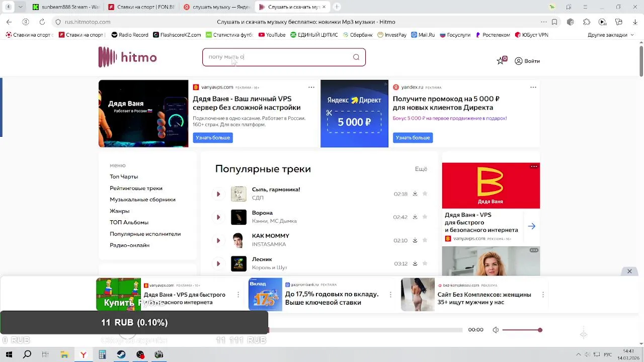Go back in browser history

pyautogui.click(x=9, y=22)
